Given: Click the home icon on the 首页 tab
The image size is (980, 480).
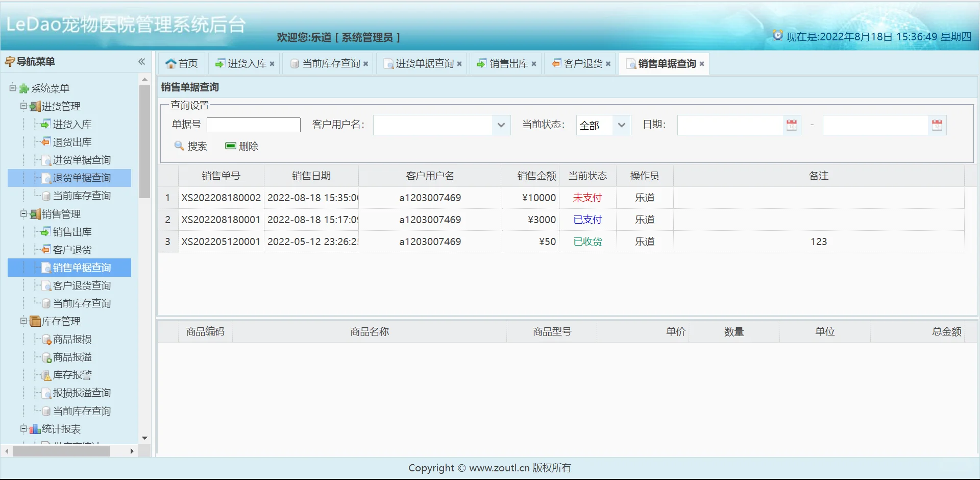Looking at the screenshot, I should 171,63.
